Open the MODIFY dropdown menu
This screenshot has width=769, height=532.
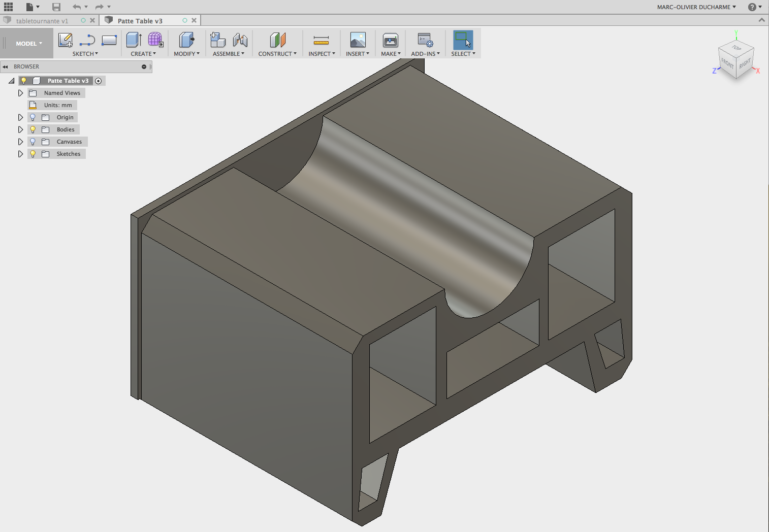click(x=186, y=54)
